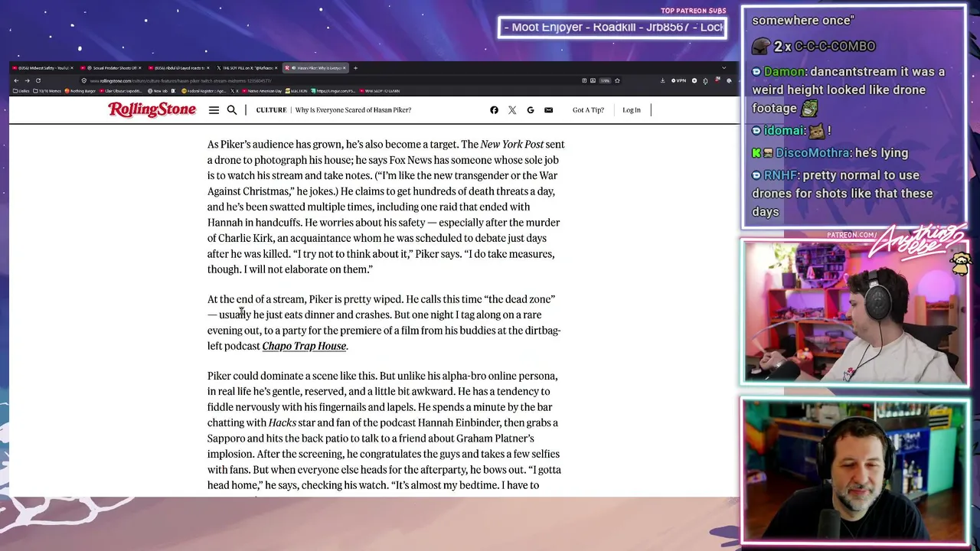Close the Midwest Safety YouTube tab
The image size is (980, 551).
71,68
